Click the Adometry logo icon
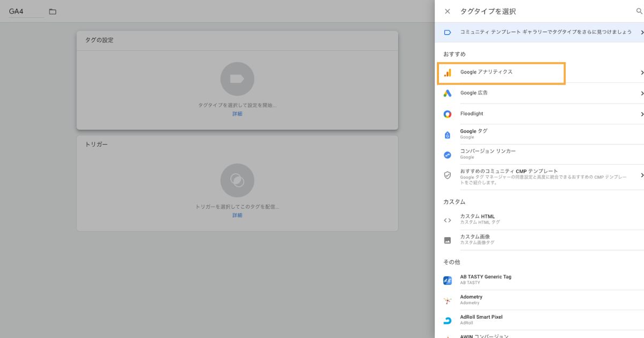644x338 pixels. (448, 301)
